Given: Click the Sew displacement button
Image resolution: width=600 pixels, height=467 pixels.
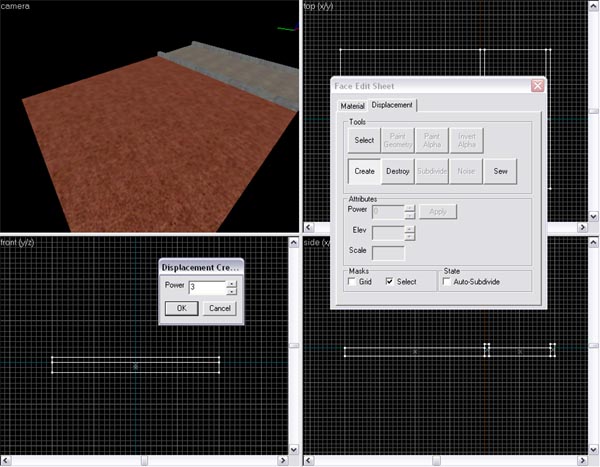Looking at the screenshot, I should tap(500, 171).
